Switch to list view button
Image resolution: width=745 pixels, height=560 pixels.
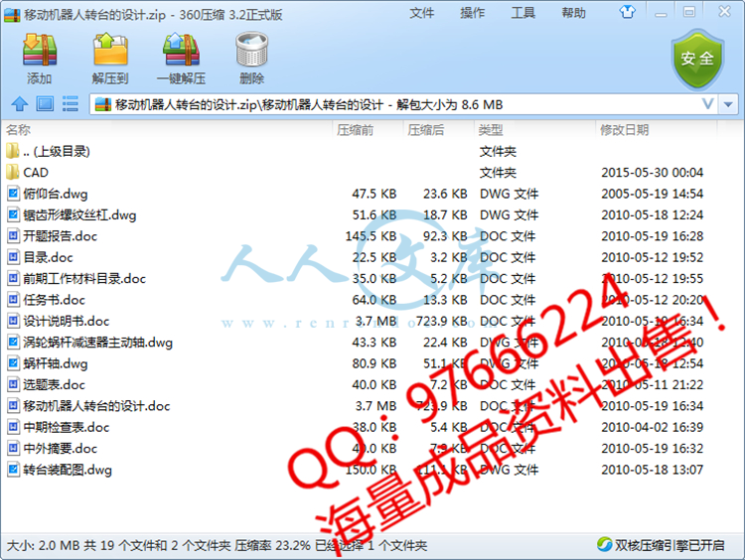point(71,103)
